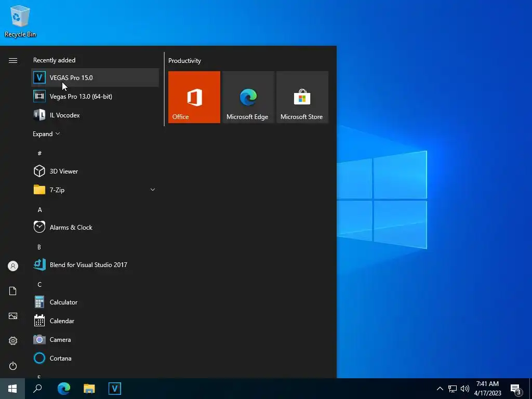Launch Blend for Visual Studio 2017
Viewport: 532px width, 399px height.
tap(95, 264)
